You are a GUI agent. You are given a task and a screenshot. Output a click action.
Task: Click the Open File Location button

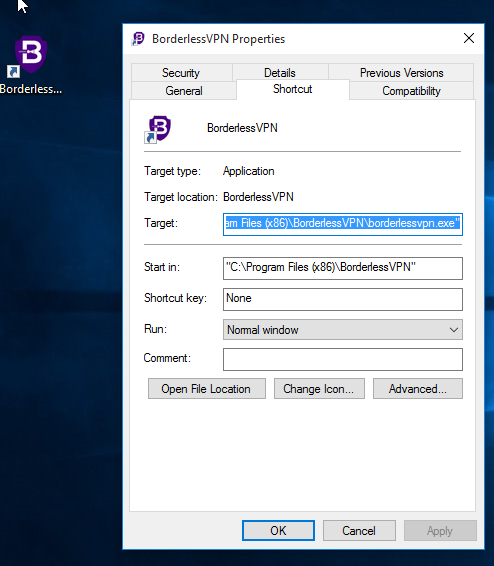point(207,389)
